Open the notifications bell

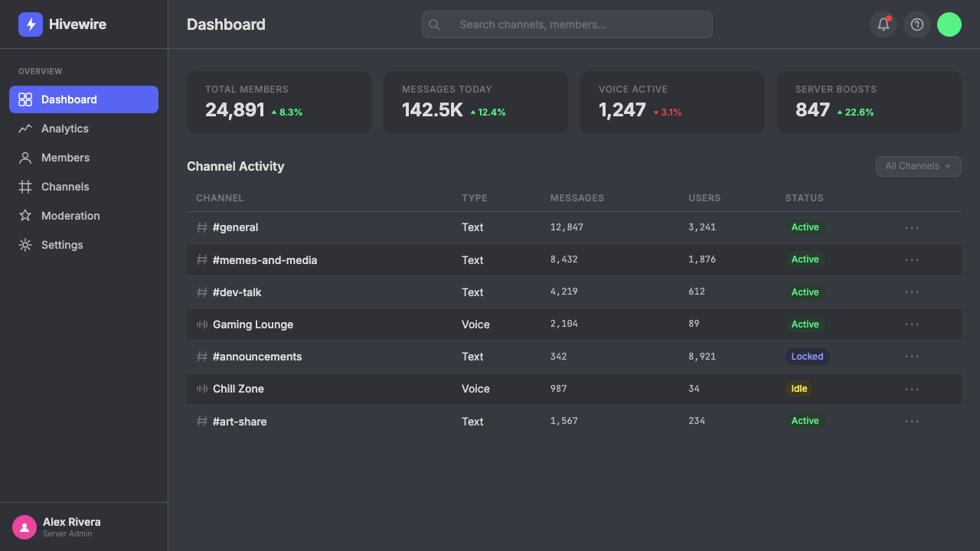(x=884, y=24)
